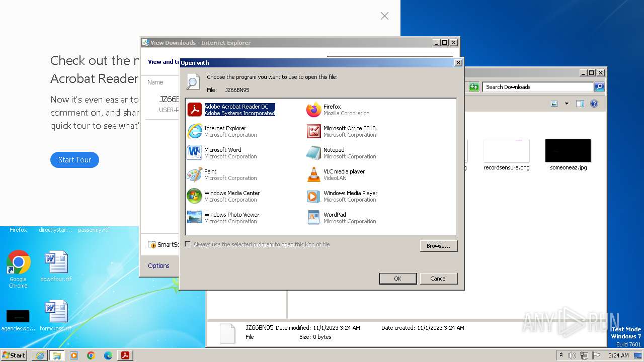Switch to Acrobat Reader taskbar button

tap(125, 355)
